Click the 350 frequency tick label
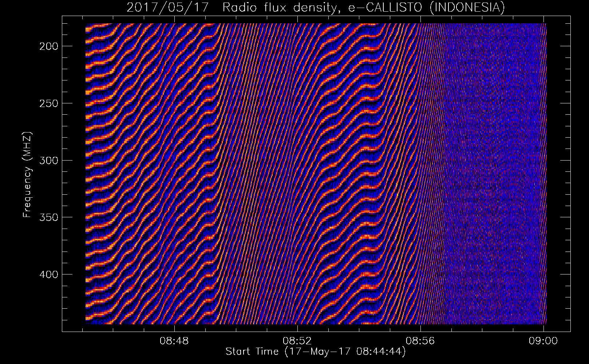This screenshot has width=589, height=364. (49, 217)
